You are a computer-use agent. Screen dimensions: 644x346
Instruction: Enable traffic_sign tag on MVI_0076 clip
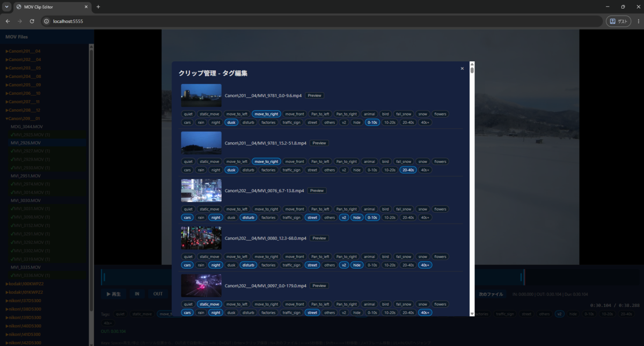click(291, 218)
